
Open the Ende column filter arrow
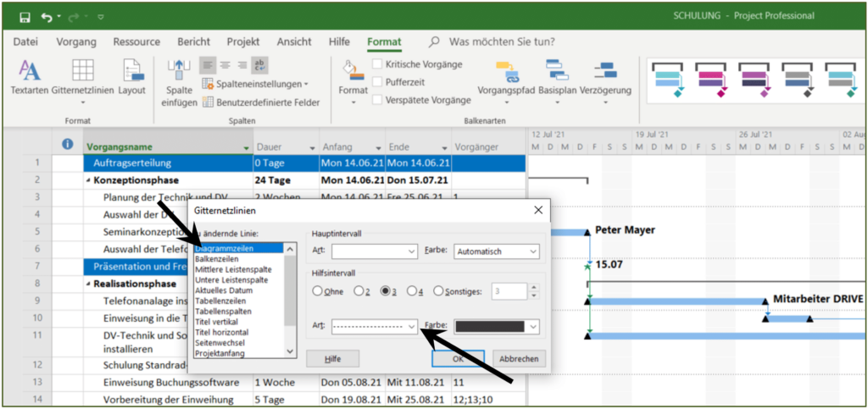click(444, 148)
